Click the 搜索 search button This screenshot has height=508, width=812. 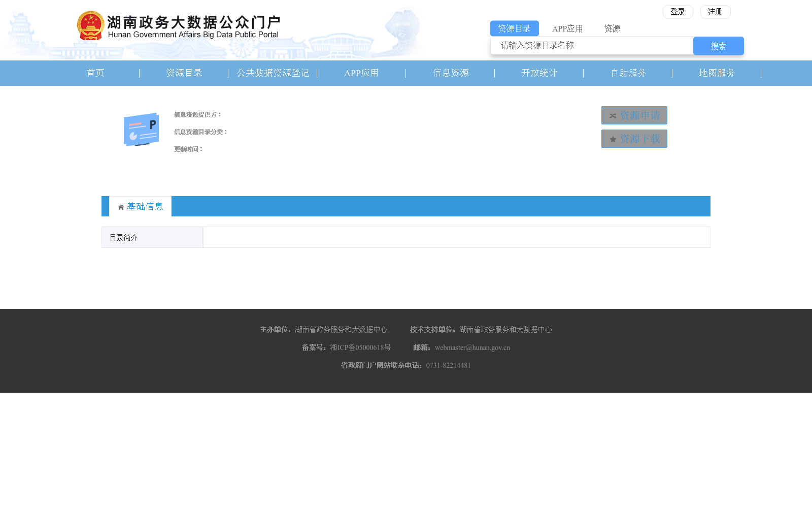click(718, 46)
